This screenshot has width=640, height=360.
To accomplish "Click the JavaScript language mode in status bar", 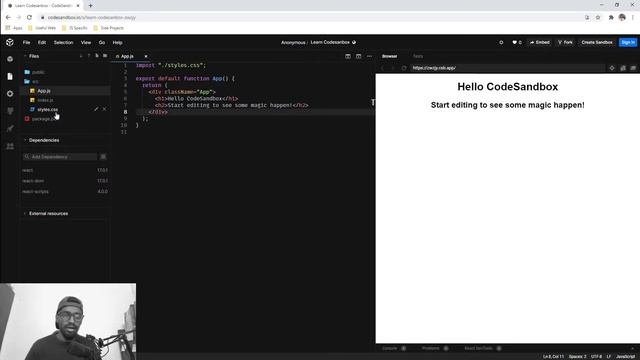I will [625, 357].
